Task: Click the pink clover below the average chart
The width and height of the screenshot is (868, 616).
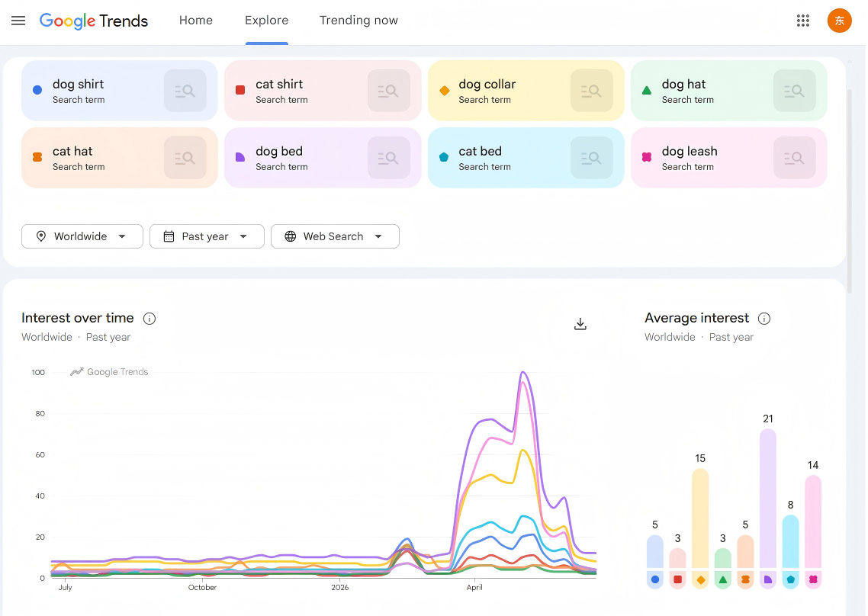Action: (x=812, y=579)
